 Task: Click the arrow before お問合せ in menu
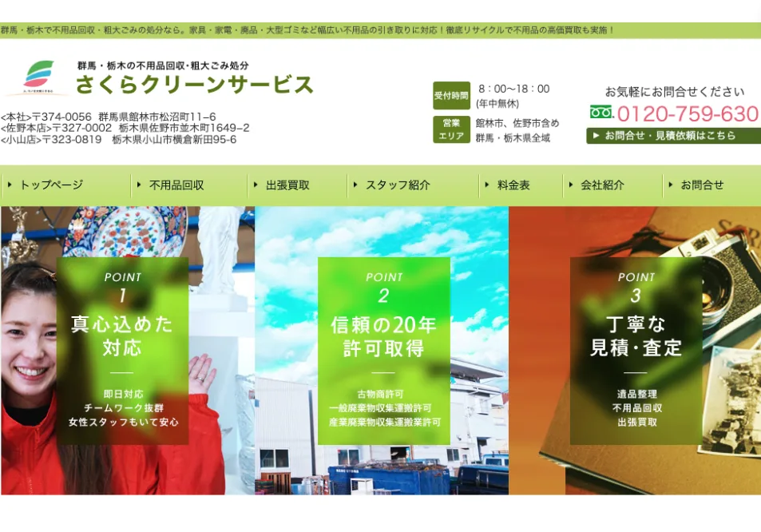[x=671, y=185]
